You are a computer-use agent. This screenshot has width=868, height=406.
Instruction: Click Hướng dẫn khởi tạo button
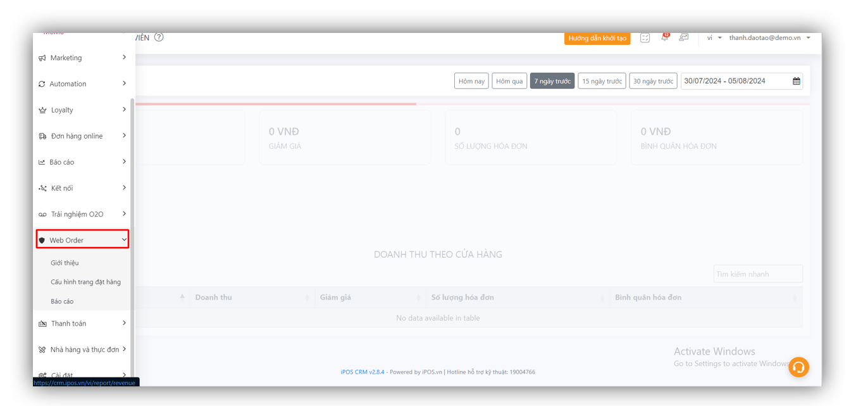click(x=597, y=38)
